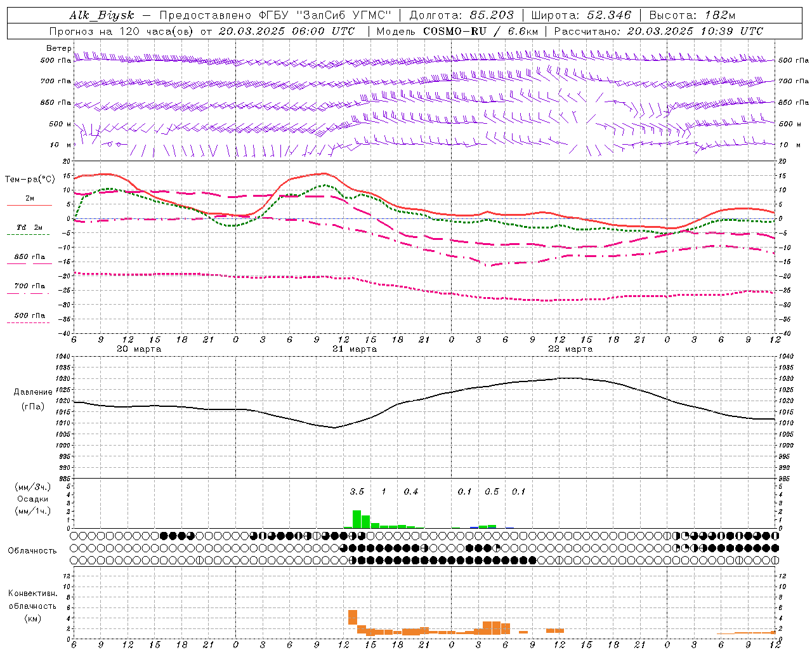Click the '20 марта' date label
This screenshot has width=812, height=650.
[x=139, y=349]
